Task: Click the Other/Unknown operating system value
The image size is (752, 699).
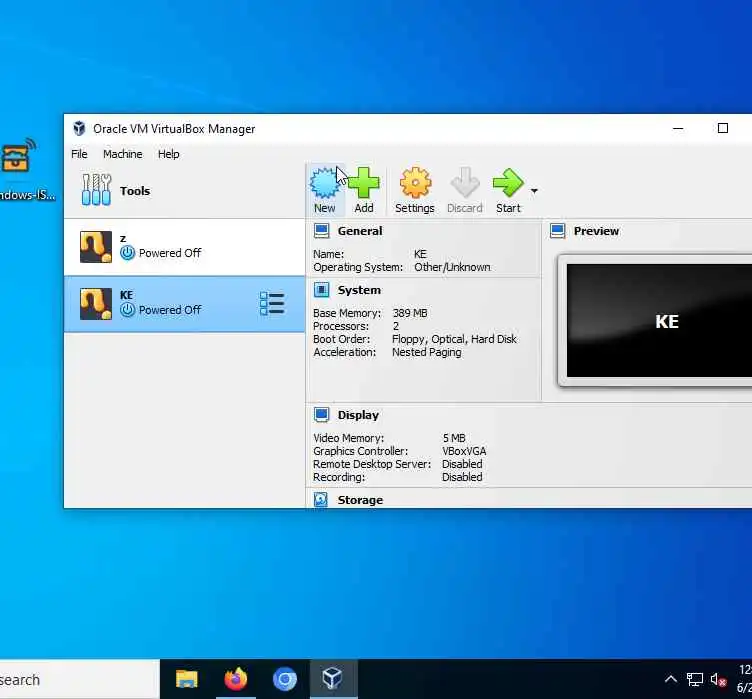Action: coord(452,267)
